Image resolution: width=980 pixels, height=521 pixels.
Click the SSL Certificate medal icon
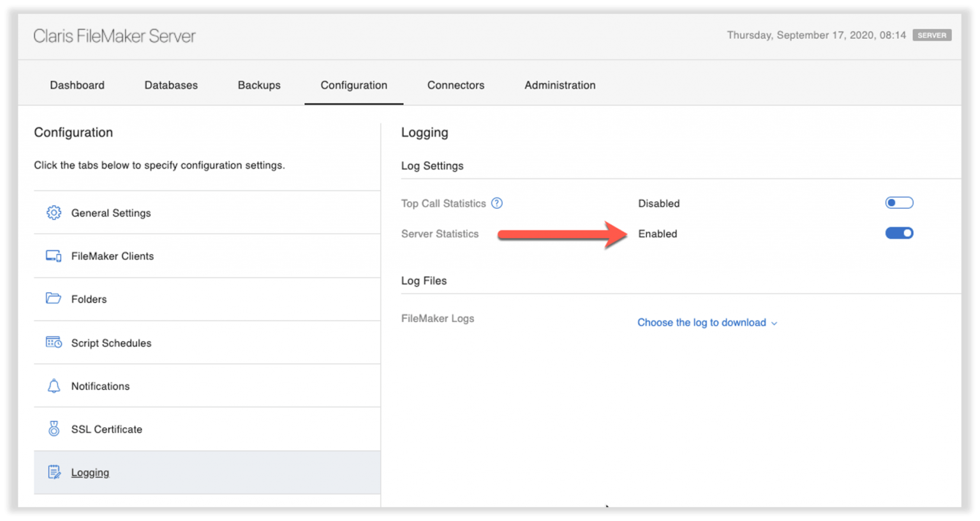coord(54,429)
